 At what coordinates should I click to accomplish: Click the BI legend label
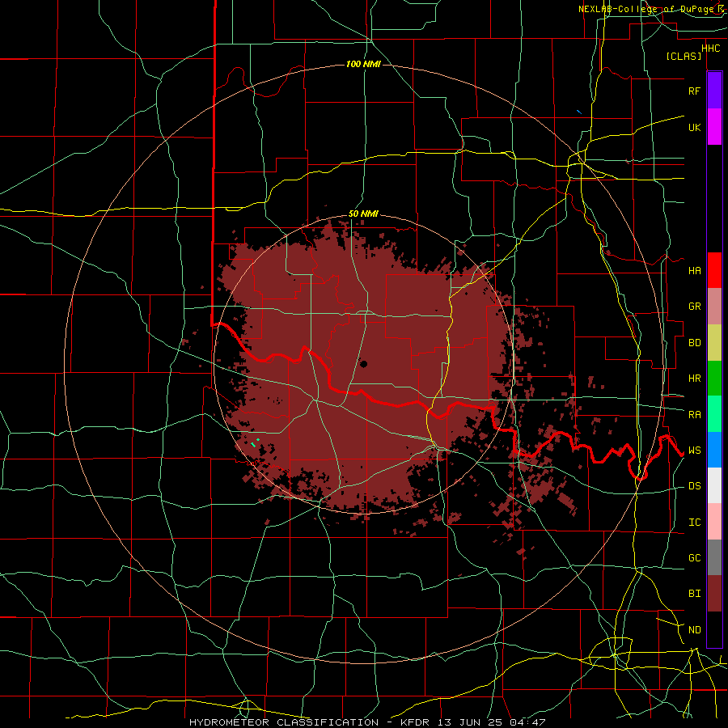pyautogui.click(x=694, y=594)
